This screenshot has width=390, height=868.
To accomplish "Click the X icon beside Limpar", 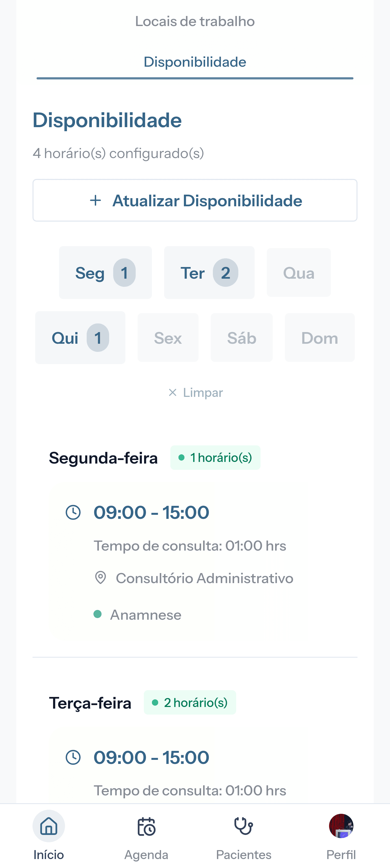I will click(x=173, y=392).
